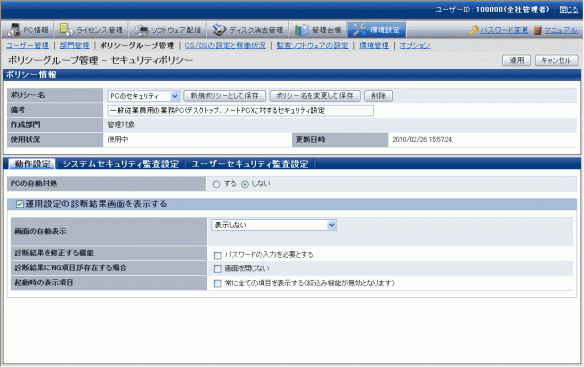Click the 管理対象 department value

point(121,125)
